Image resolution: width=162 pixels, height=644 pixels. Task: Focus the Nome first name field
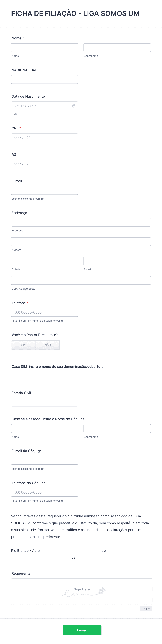point(45,48)
